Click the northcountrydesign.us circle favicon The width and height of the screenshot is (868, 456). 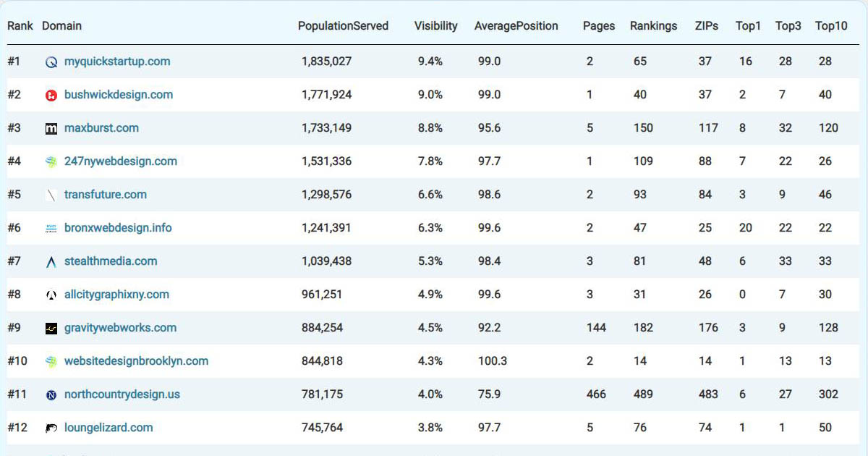pos(51,394)
